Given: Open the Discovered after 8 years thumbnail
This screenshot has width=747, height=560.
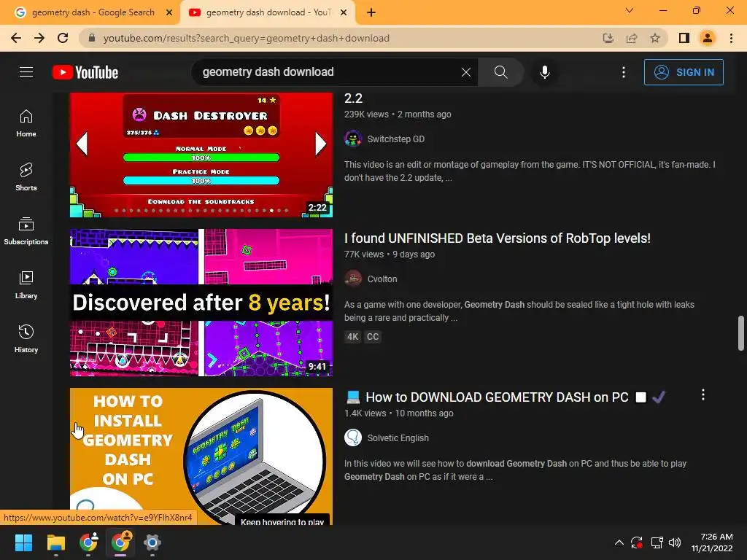Looking at the screenshot, I should [x=201, y=303].
